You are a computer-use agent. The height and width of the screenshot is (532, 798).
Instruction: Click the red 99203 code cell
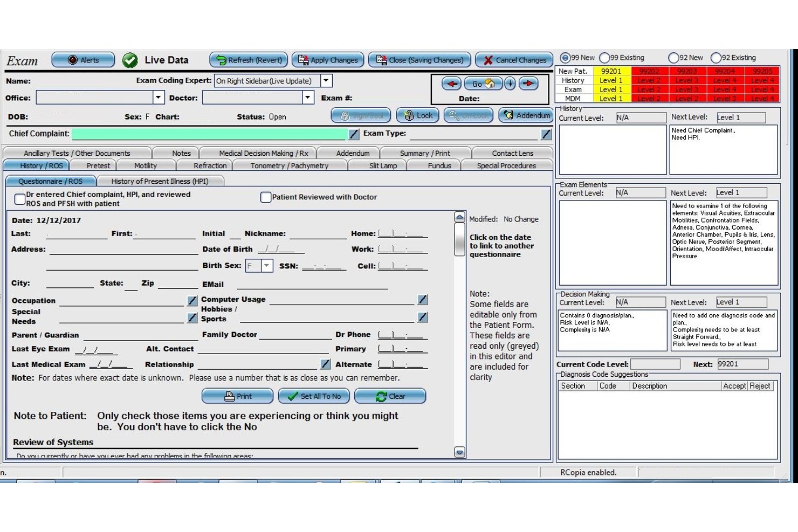(687, 71)
